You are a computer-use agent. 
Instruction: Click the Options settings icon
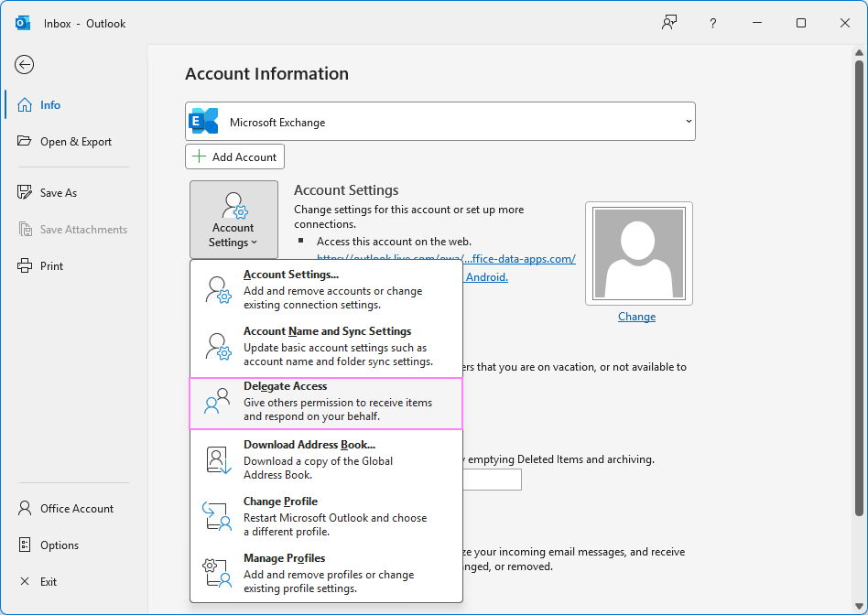25,545
